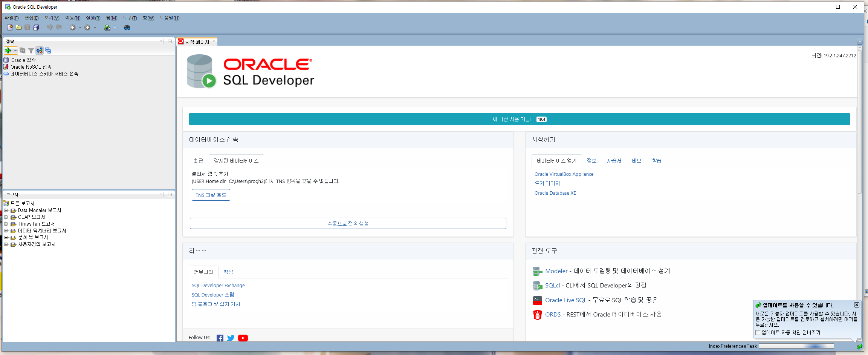Minimize the 접속 connections panel
Screen dimensions: 868x355
click(x=170, y=41)
